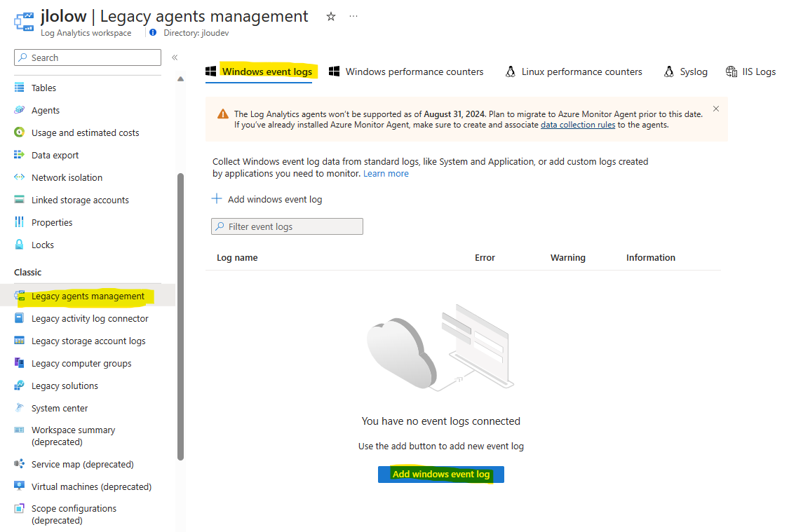The image size is (789, 532).
Task: Click Legacy storage account logs icon
Action: [19, 341]
